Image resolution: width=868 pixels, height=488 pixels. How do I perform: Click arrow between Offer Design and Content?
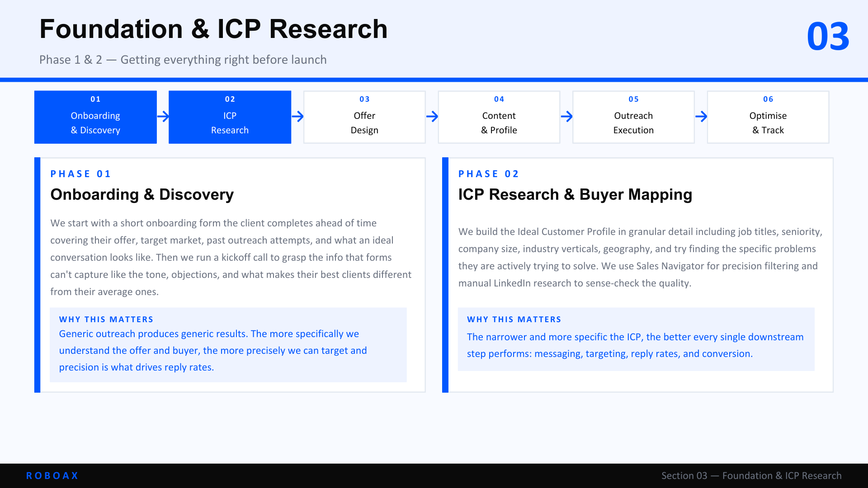click(x=432, y=117)
